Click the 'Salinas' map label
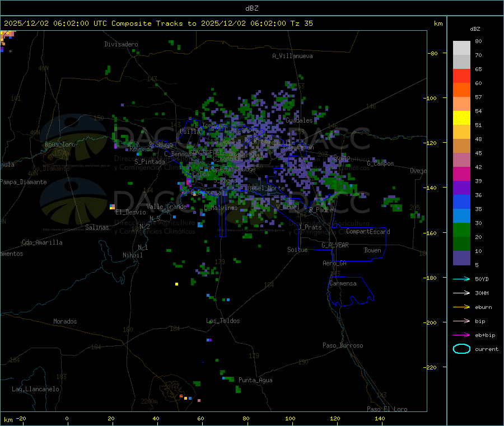This screenshot has width=504, height=426. click(97, 227)
